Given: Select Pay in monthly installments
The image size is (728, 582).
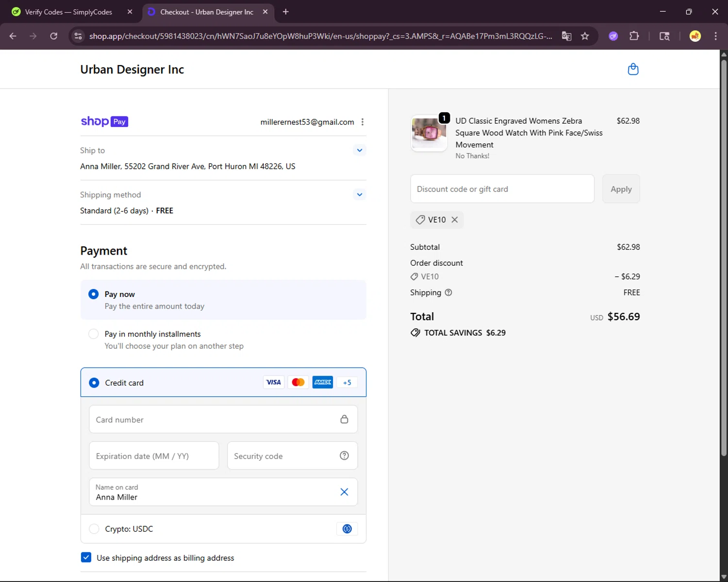Looking at the screenshot, I should coord(94,334).
